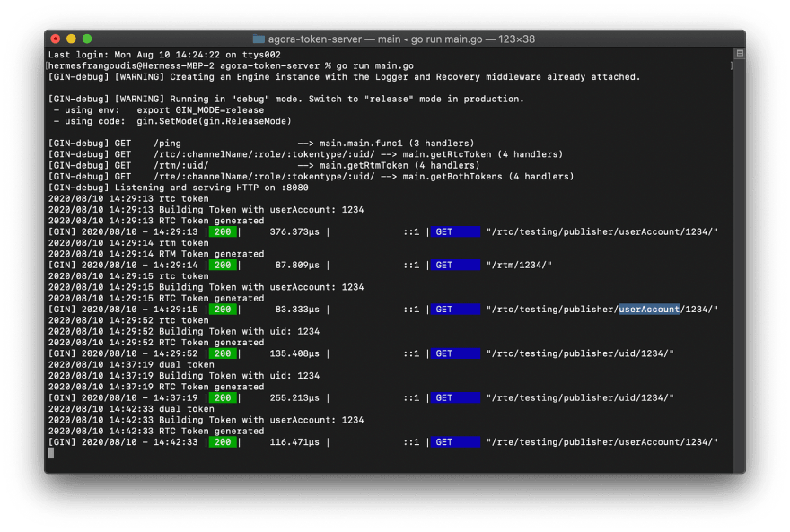Maximize the terminal using green button
This screenshot has height=532, width=790.
[87, 39]
